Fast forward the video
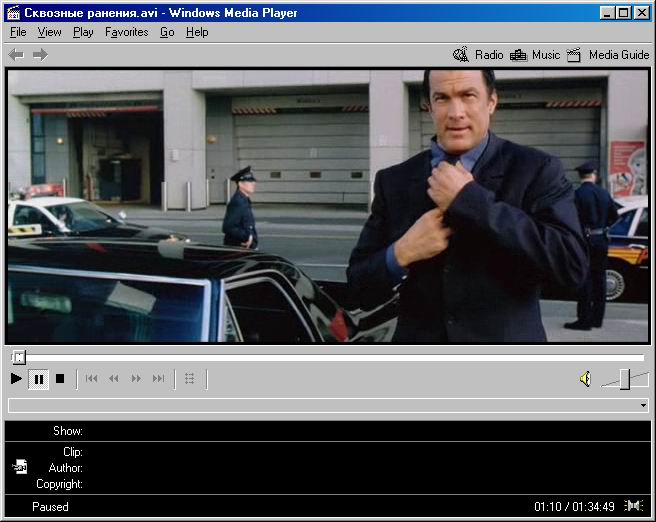Image resolution: width=656 pixels, height=522 pixels. point(136,379)
